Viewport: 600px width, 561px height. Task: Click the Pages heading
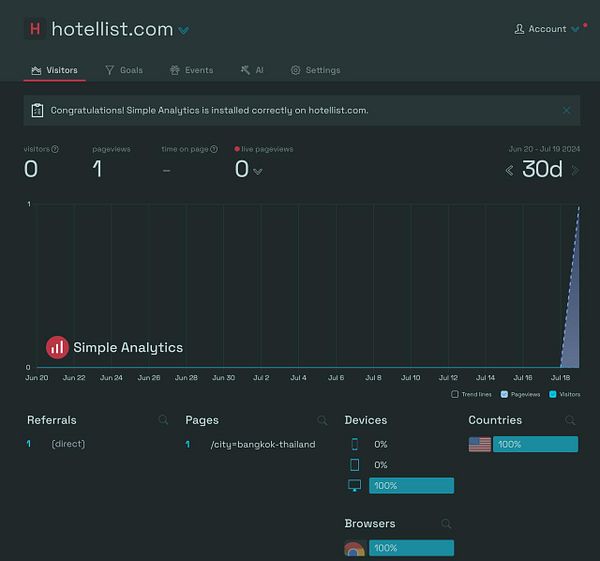[202, 420]
